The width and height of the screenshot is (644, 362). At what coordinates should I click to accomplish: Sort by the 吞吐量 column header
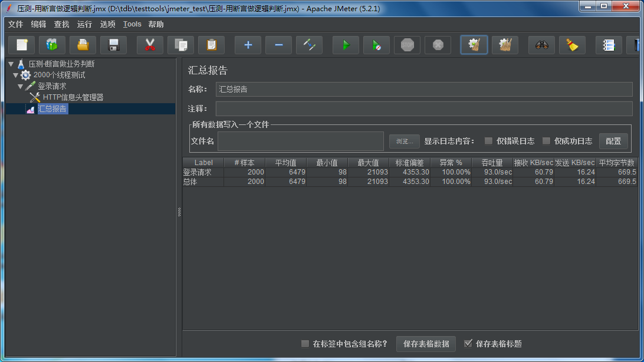pos(492,163)
